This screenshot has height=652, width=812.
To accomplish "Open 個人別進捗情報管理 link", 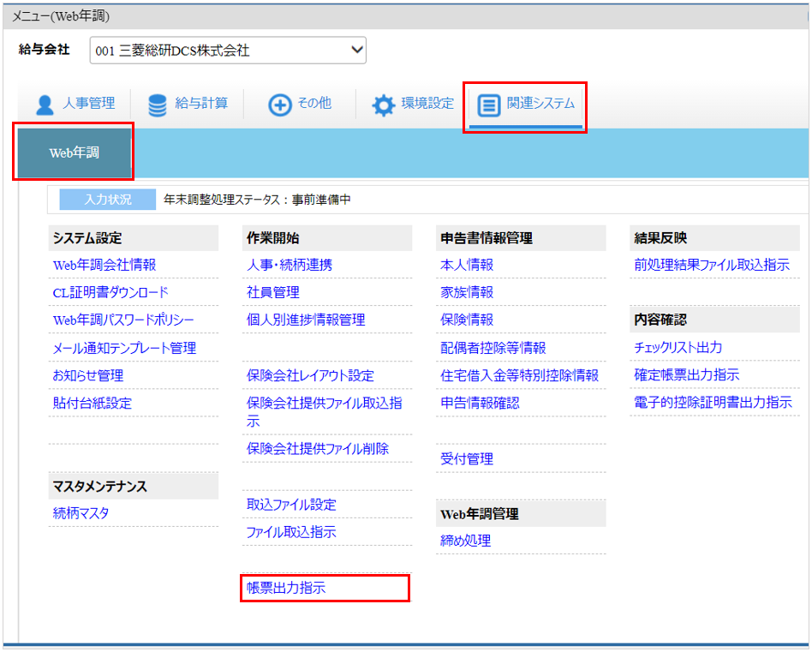I will pyautogui.click(x=306, y=320).
